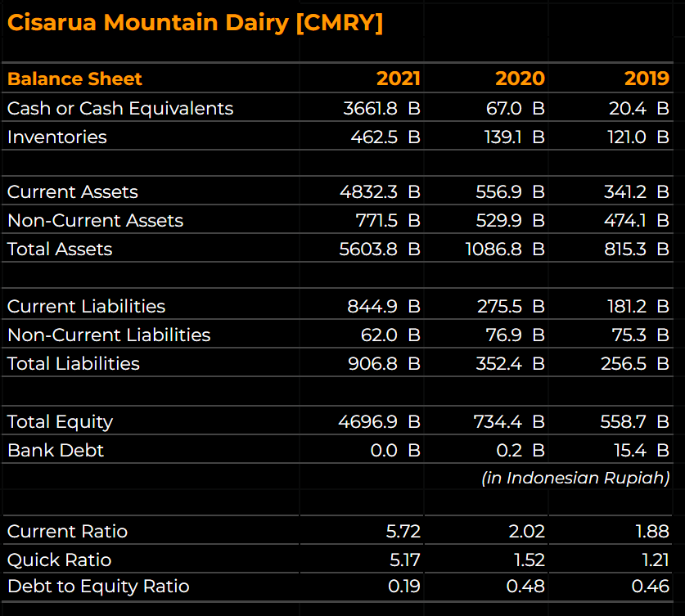Click the 62.0 B non-current liabilities value
This screenshot has width=685, height=616.
390,335
